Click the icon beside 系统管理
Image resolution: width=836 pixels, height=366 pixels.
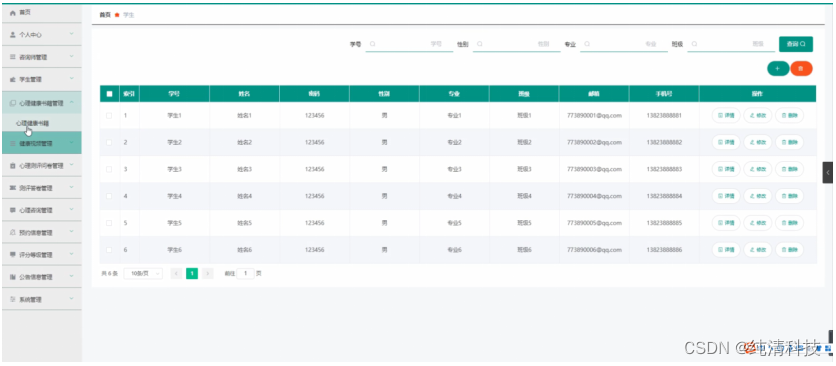tap(13, 300)
